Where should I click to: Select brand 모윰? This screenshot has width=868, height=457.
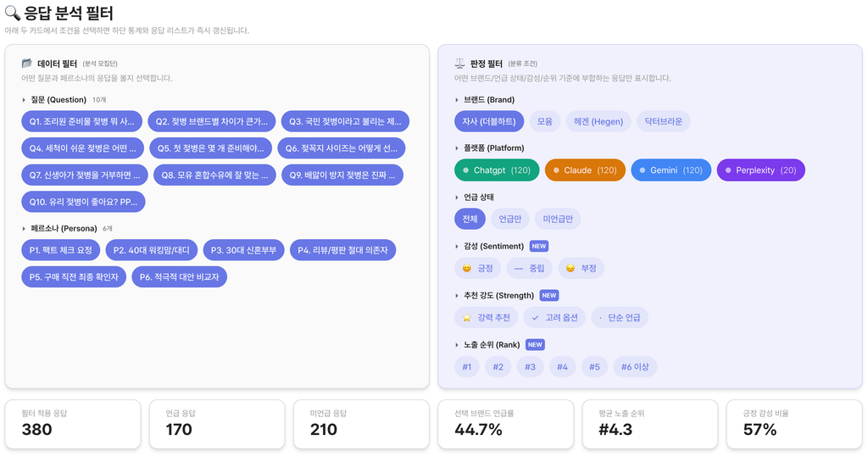[x=545, y=121]
